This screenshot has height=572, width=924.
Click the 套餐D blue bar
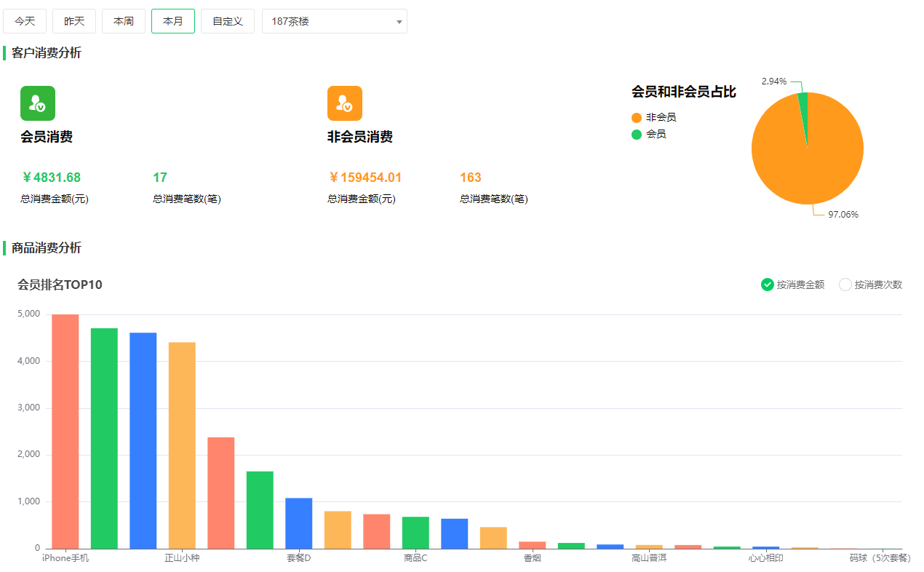point(298,523)
